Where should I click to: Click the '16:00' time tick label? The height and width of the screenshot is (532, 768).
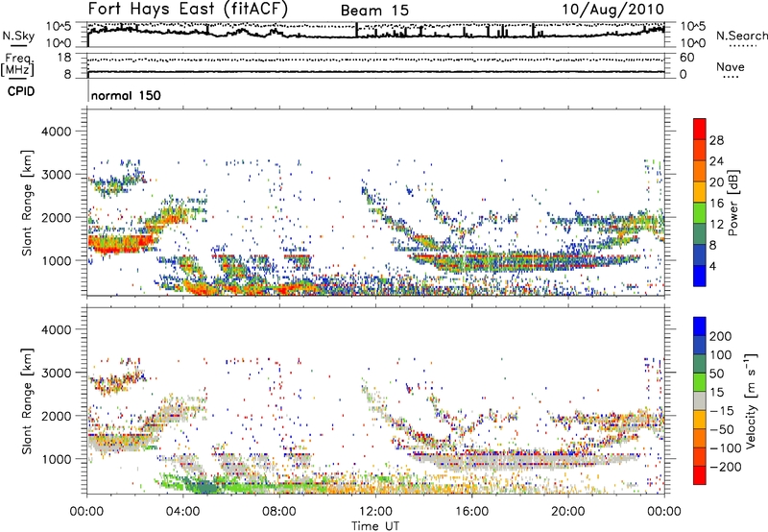point(471,512)
